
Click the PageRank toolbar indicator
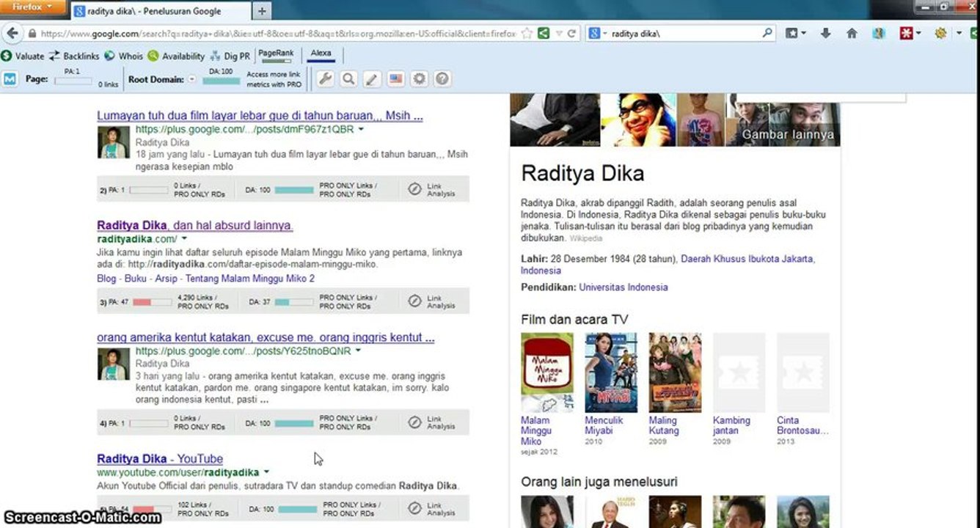[276, 56]
